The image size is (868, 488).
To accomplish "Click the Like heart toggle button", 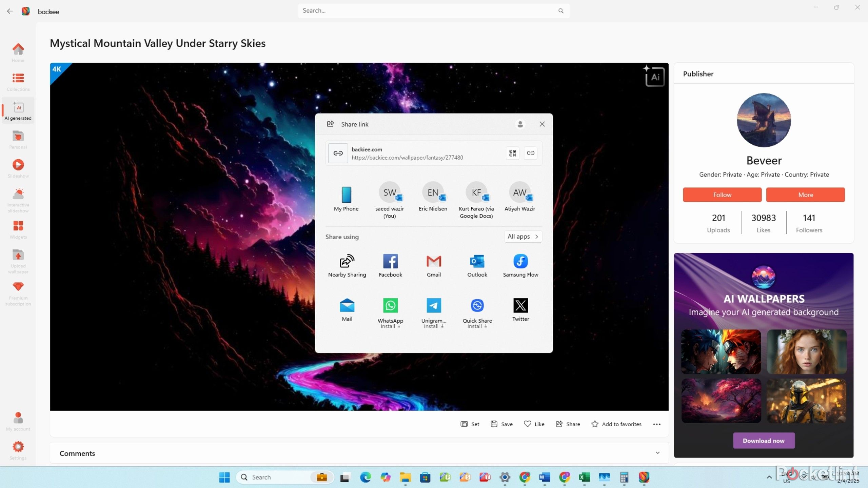I will [534, 424].
